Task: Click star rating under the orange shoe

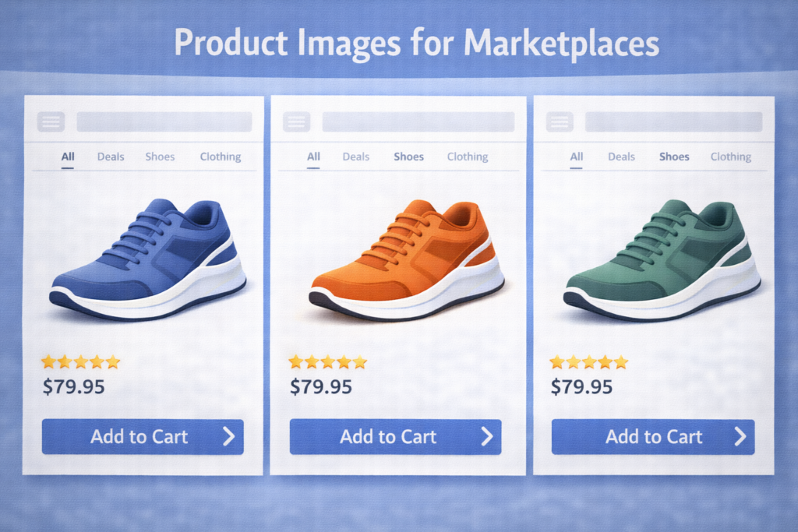Action: (328, 362)
